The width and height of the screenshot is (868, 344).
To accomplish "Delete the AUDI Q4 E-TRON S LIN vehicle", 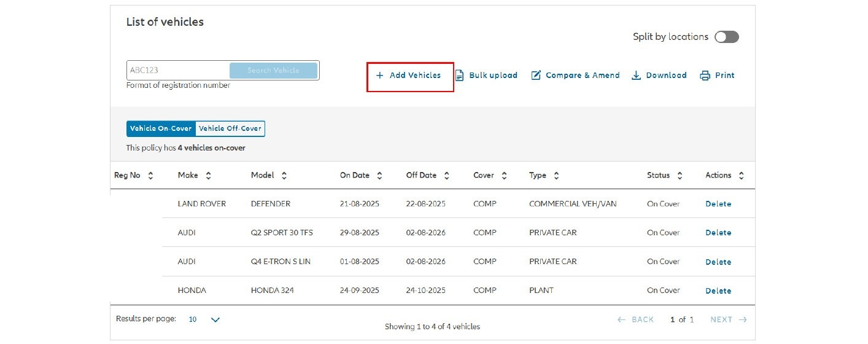I will pos(718,262).
